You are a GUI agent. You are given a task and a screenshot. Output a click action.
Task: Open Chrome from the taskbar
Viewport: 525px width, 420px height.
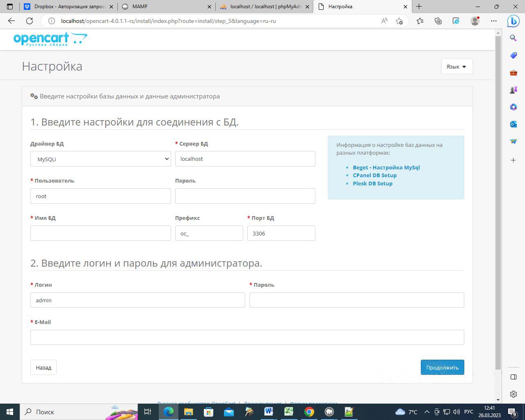(x=309, y=412)
